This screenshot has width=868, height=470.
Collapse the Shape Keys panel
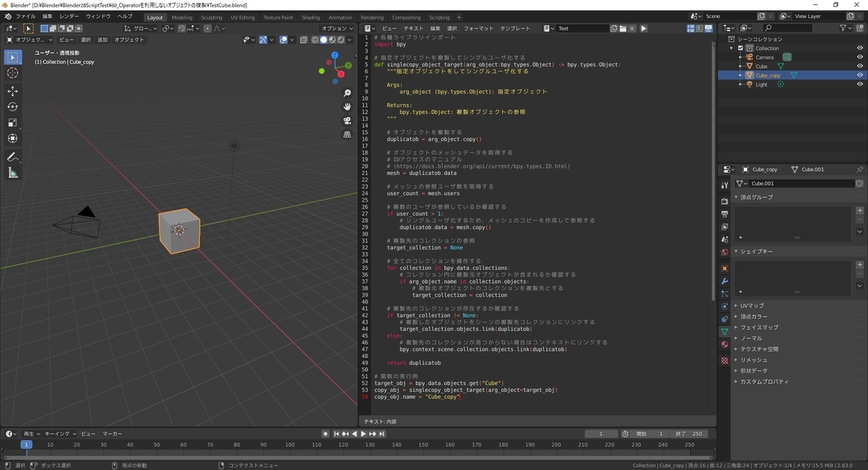click(755, 252)
